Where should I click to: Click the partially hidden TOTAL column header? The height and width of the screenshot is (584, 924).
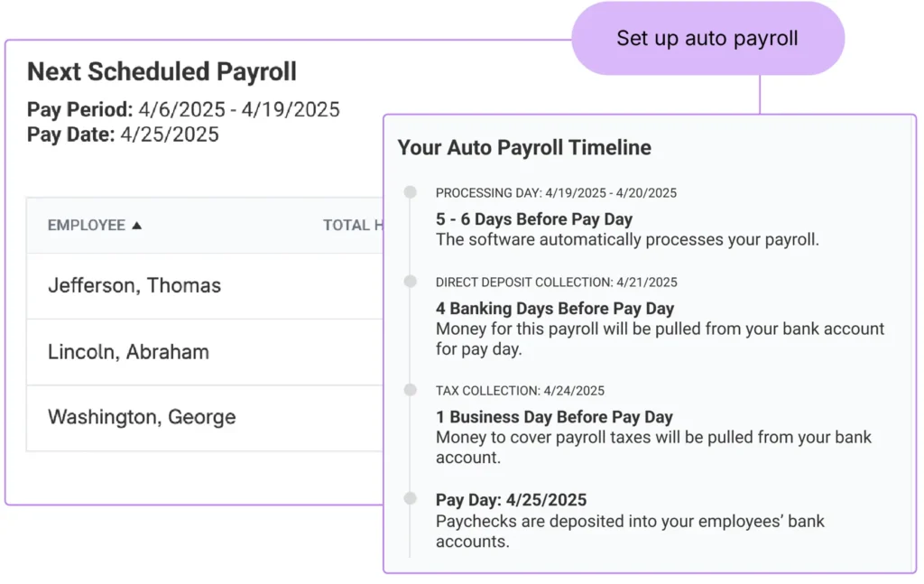click(352, 226)
